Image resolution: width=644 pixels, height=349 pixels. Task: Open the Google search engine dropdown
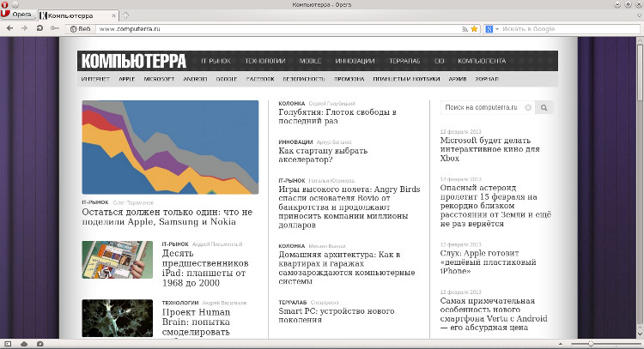[492, 29]
